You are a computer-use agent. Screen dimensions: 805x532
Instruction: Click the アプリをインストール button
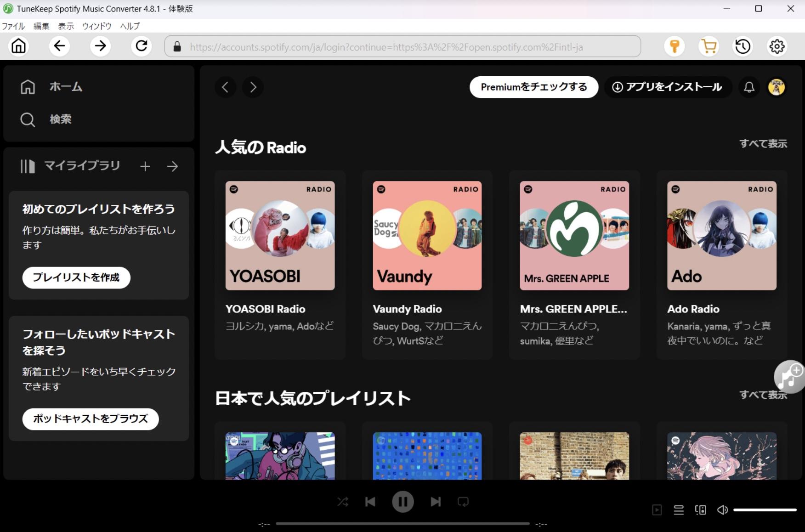tap(669, 87)
